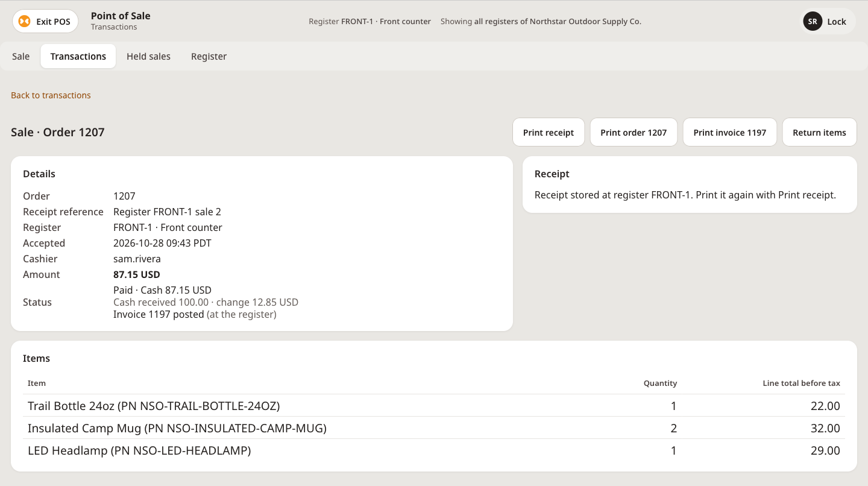Open the Held sales tab

point(148,56)
